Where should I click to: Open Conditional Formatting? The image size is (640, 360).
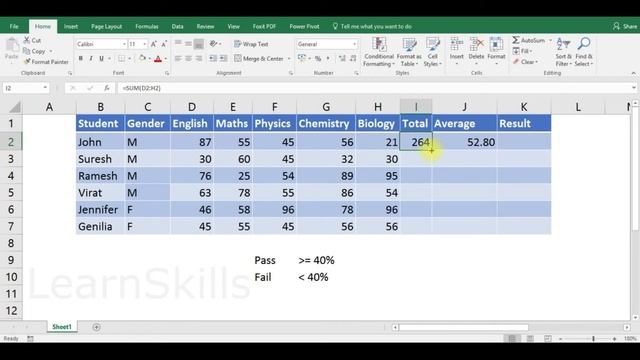coord(379,52)
